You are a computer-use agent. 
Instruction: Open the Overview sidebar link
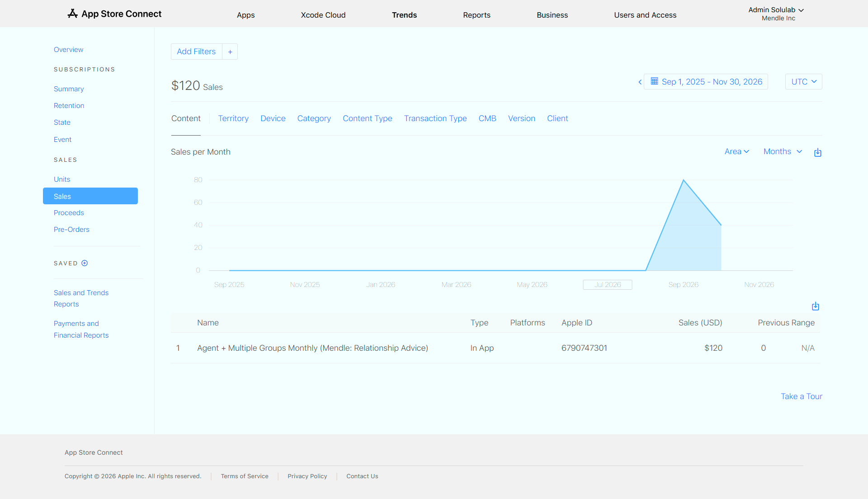[x=69, y=50]
